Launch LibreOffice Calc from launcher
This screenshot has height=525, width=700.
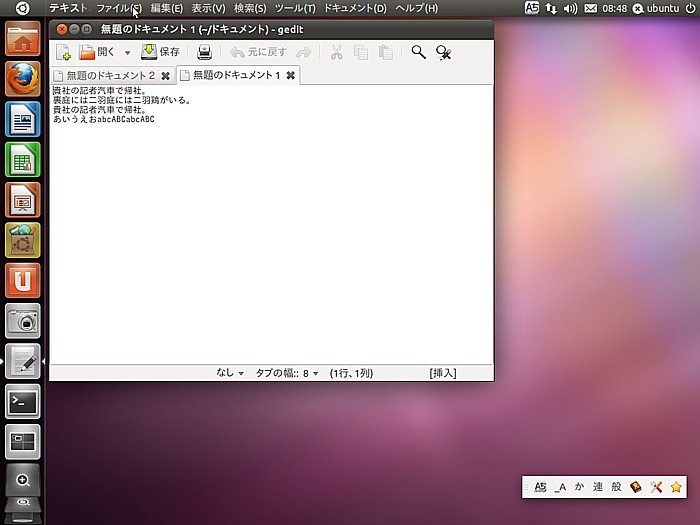(23, 159)
